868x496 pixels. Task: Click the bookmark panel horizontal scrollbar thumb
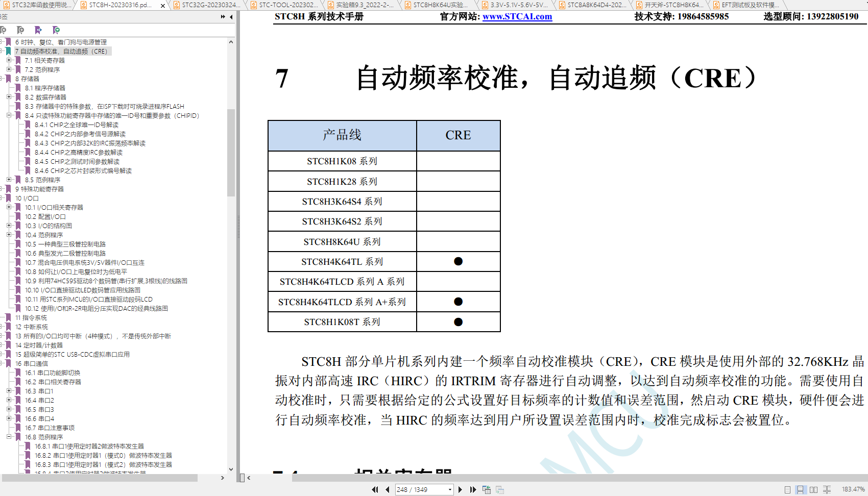[x=100, y=478]
